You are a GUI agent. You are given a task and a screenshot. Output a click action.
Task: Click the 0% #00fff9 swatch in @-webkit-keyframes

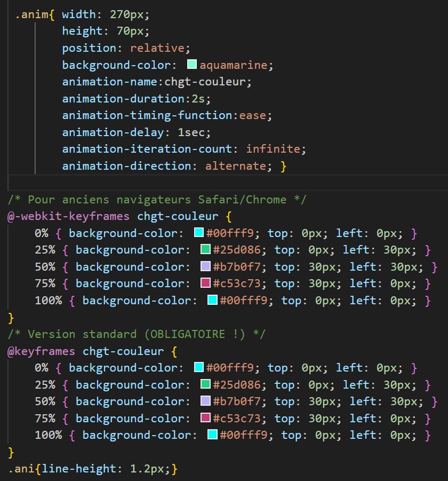(x=199, y=233)
